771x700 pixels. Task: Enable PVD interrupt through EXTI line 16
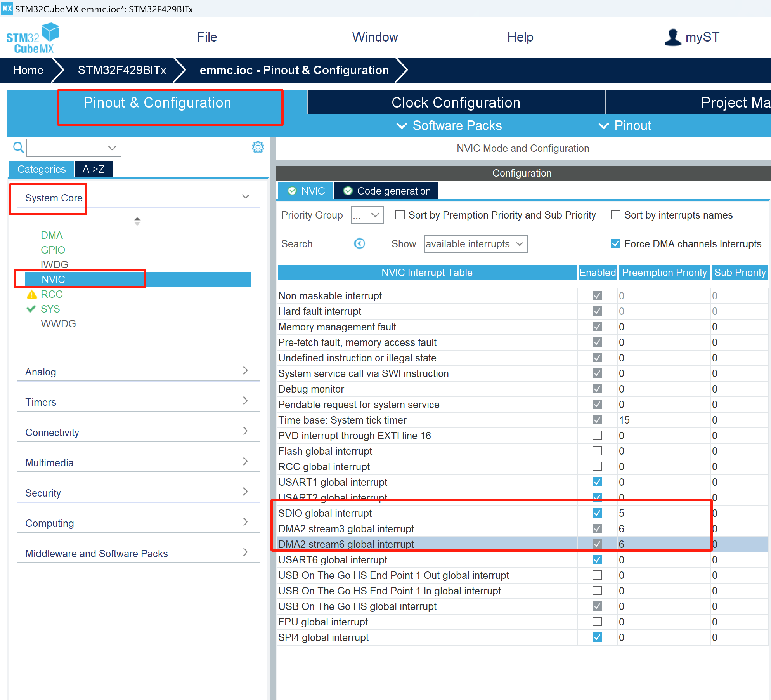[x=597, y=435]
